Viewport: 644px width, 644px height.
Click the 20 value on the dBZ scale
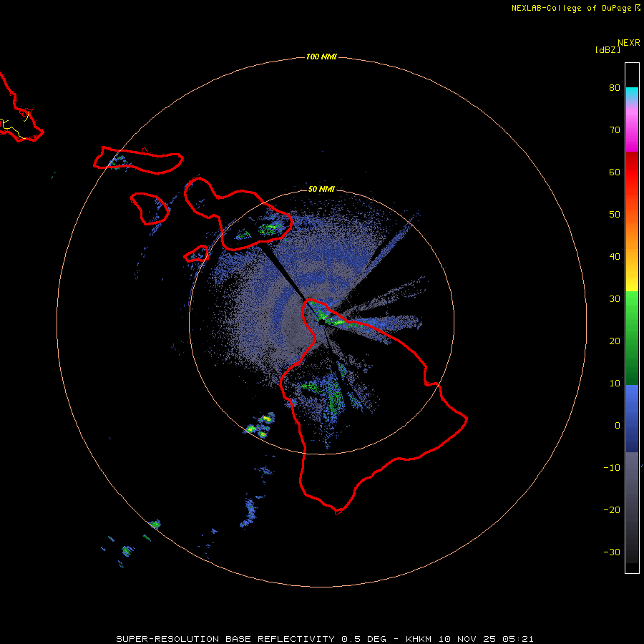[615, 341]
